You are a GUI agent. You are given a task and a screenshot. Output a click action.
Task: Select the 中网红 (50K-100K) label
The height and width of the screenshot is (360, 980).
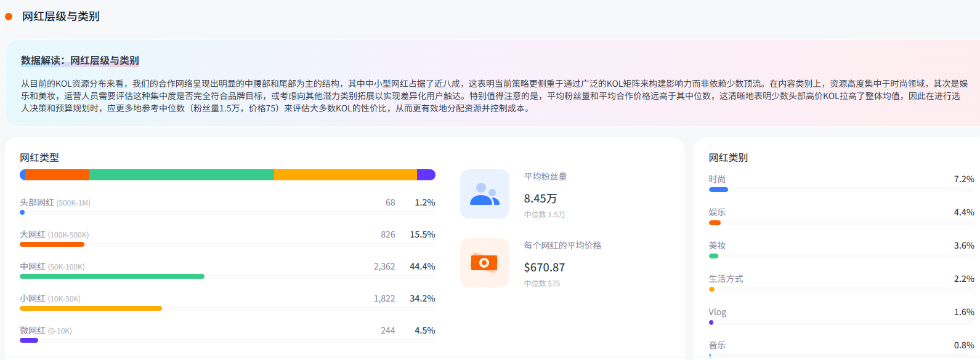pos(52,266)
